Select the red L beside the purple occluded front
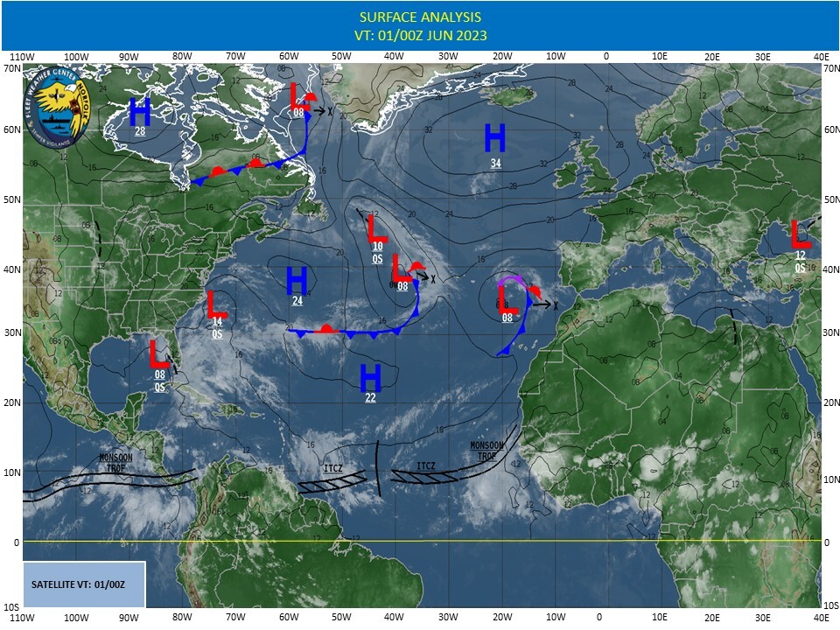The image size is (840, 630). coord(507,297)
